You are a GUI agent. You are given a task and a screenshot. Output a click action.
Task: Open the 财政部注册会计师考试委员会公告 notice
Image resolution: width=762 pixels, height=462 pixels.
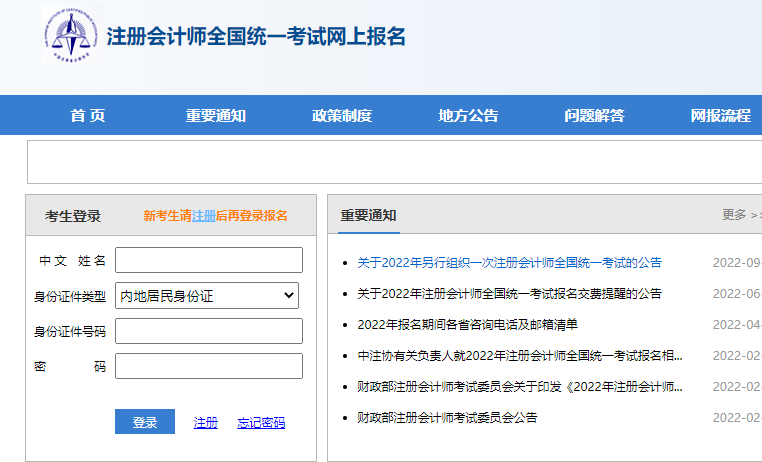click(447, 418)
